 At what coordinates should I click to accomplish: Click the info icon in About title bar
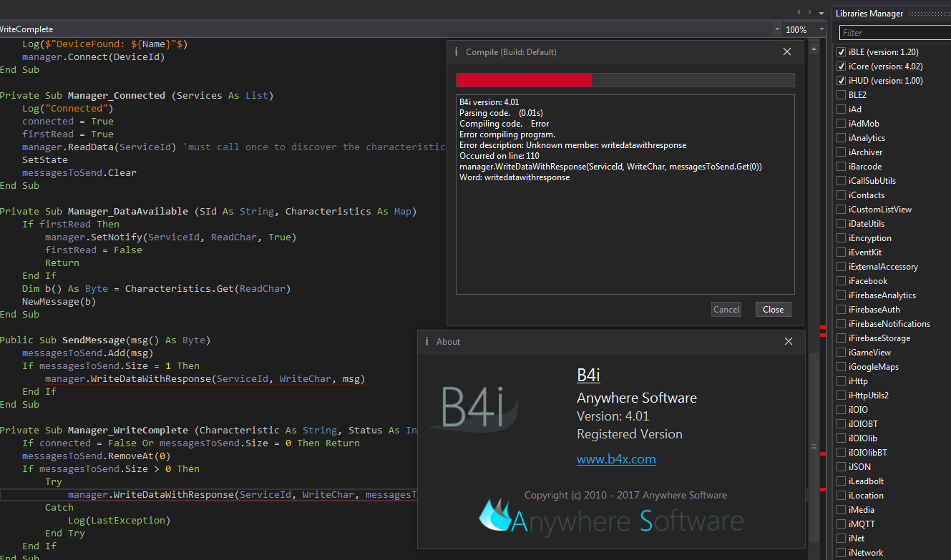tap(427, 341)
